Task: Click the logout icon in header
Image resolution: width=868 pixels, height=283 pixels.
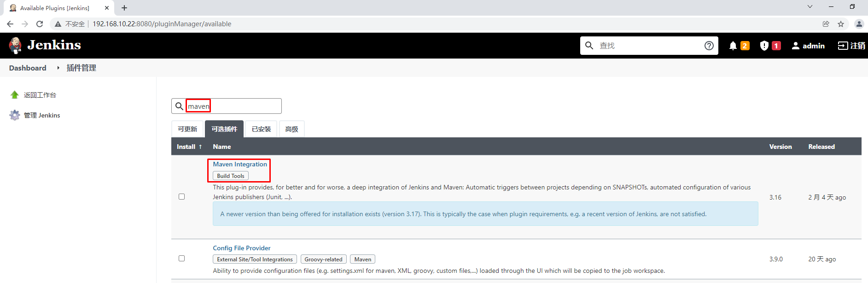Action: point(843,46)
